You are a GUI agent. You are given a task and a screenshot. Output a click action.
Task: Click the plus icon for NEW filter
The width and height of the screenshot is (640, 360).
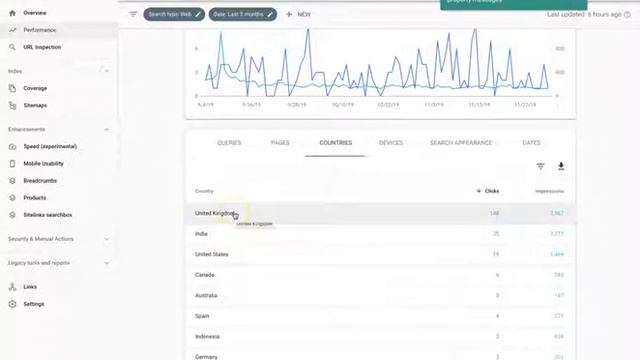coord(289,14)
